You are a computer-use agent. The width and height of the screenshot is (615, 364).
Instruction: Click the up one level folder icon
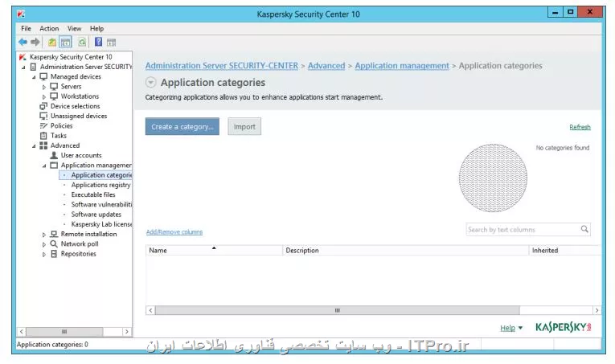[52, 42]
